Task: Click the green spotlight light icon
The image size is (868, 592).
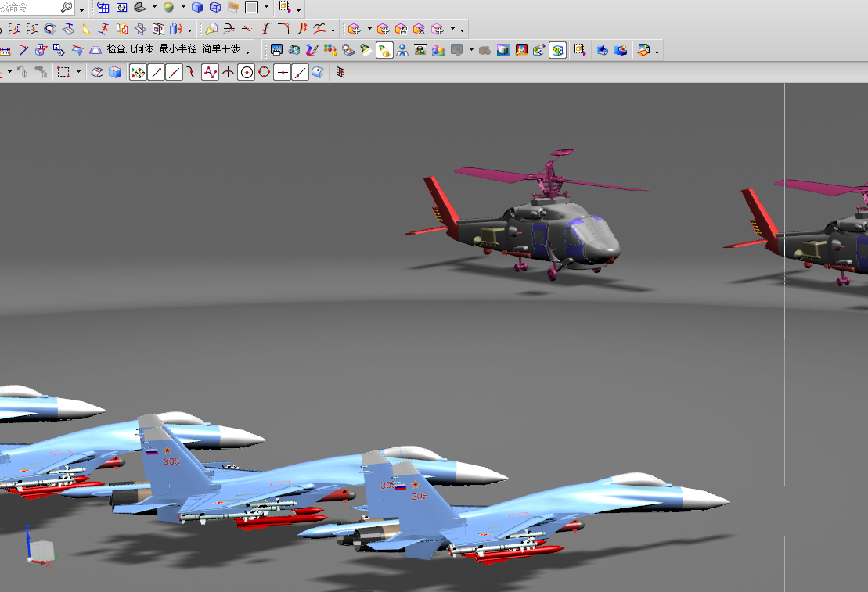Action: [366, 50]
